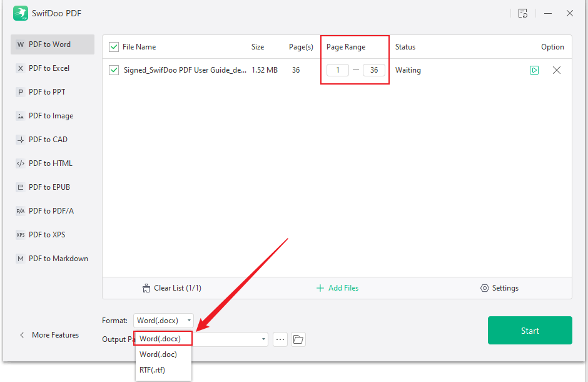Browse output path with the ellipsis button
588x382 pixels.
click(280, 339)
